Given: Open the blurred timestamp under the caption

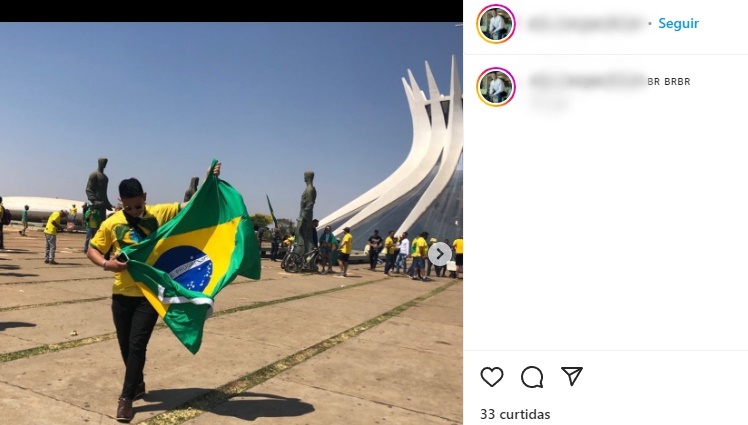Looking at the screenshot, I should tap(550, 102).
